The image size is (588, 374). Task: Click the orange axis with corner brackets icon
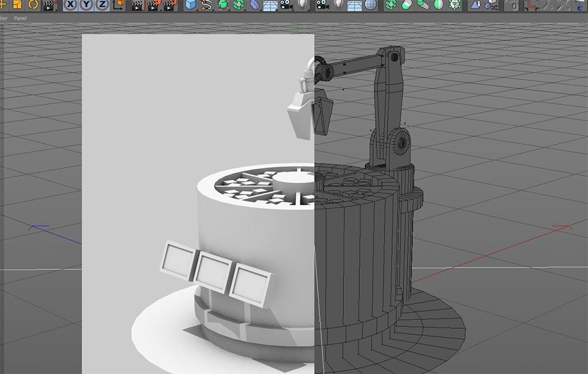click(x=532, y=5)
